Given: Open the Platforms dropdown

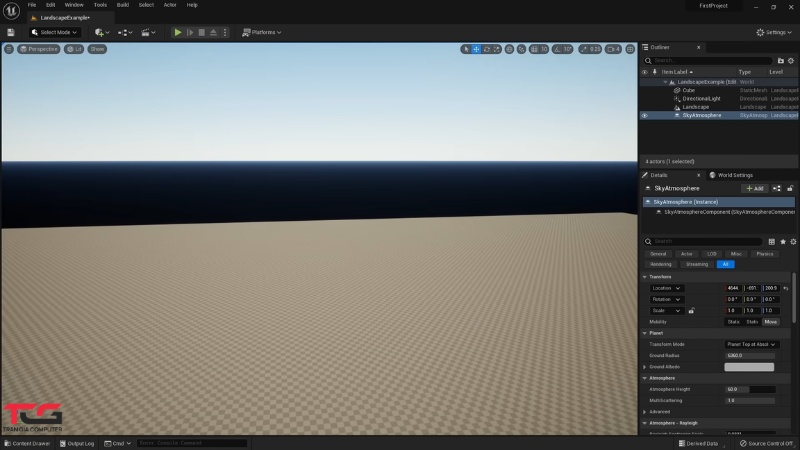Looking at the screenshot, I should click(261, 32).
